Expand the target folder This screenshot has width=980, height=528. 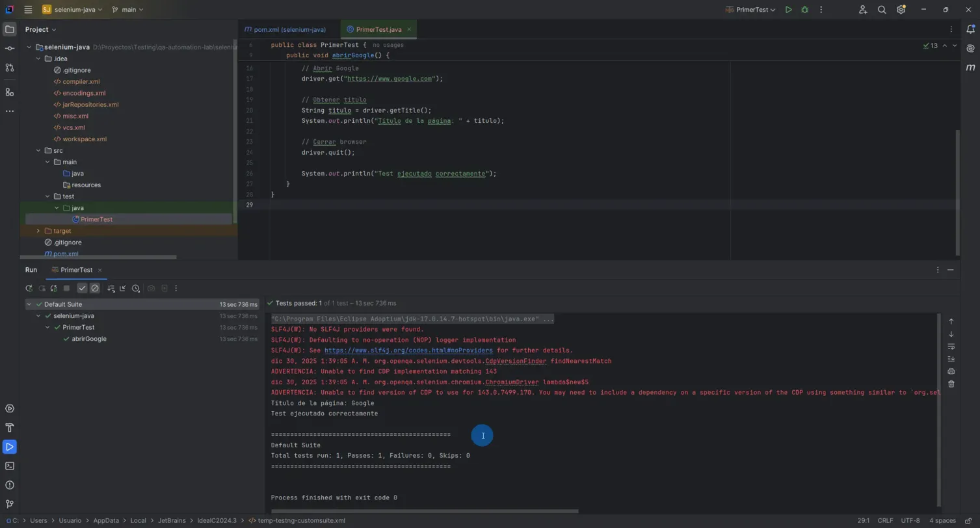[x=38, y=230]
